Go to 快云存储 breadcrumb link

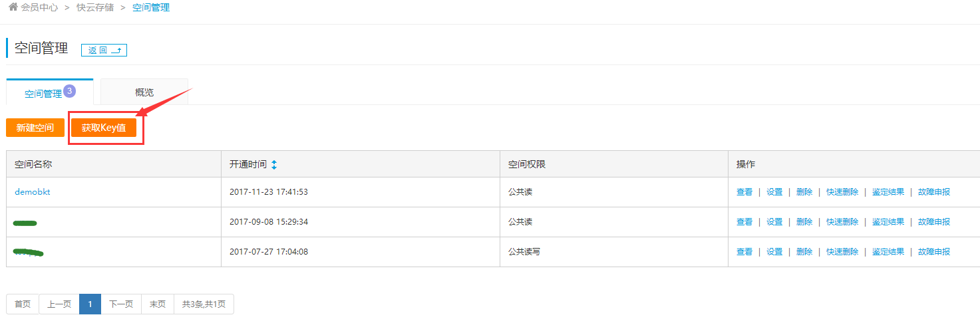pos(95,8)
